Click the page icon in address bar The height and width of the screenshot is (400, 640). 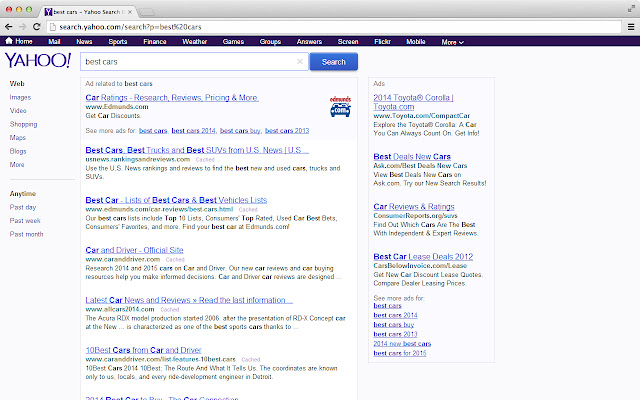tap(52, 27)
